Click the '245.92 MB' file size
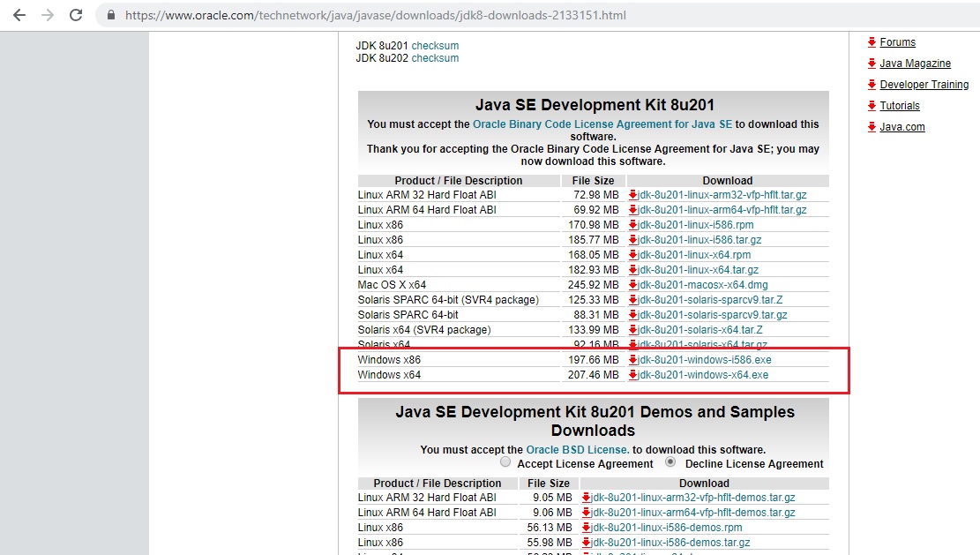 click(x=593, y=285)
